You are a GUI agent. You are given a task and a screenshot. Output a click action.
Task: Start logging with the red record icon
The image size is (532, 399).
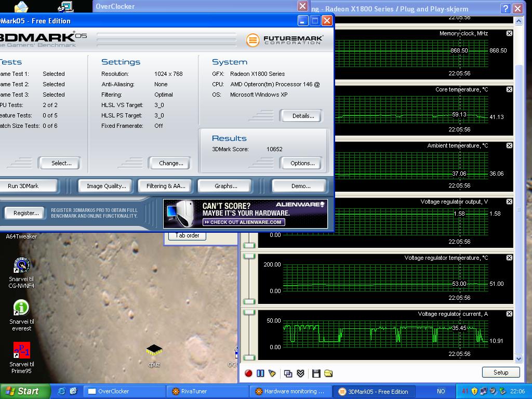pos(248,374)
